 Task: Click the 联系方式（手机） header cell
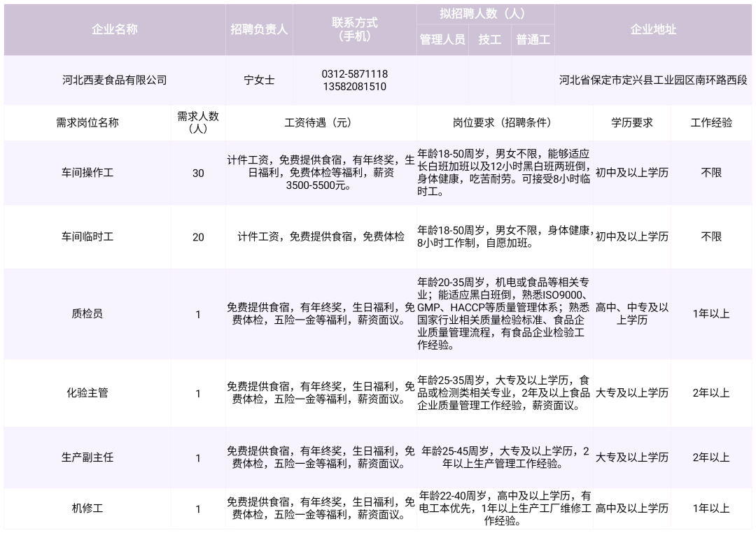click(355, 29)
